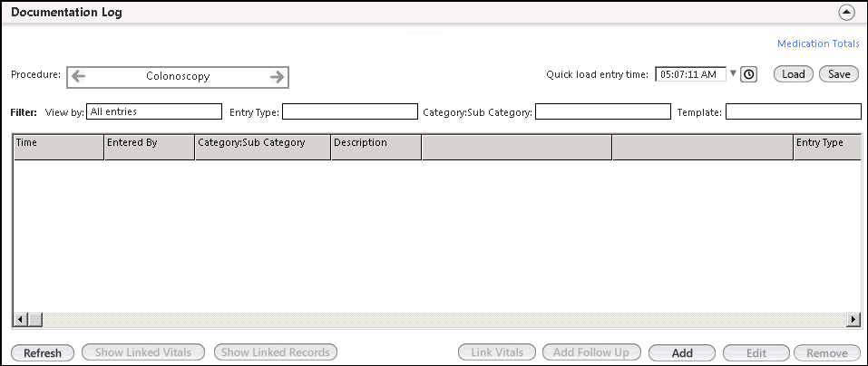Open the Category:Sub Category filter box
This screenshot has height=366, width=868.
[603, 111]
